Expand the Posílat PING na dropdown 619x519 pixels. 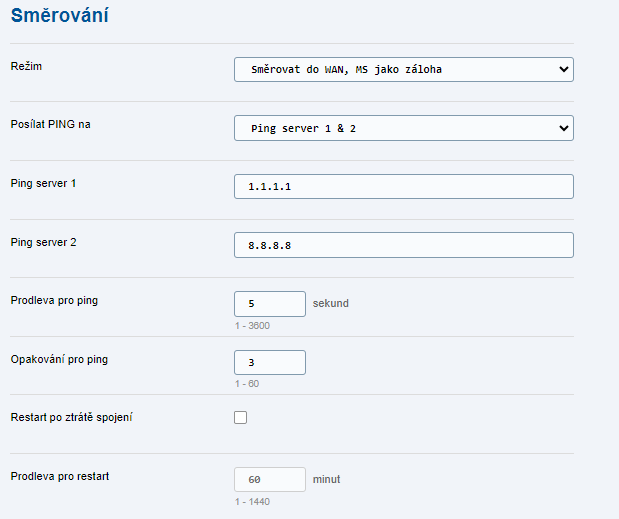coord(403,128)
